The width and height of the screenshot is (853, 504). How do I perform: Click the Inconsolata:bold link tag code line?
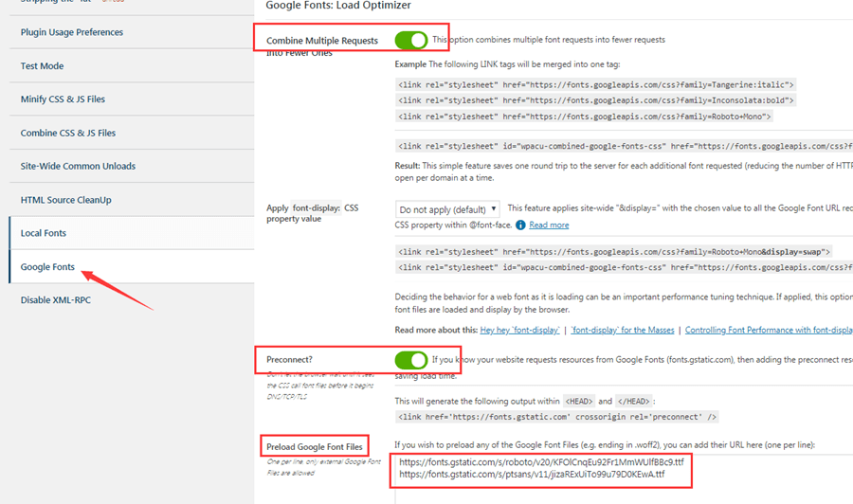pos(596,100)
